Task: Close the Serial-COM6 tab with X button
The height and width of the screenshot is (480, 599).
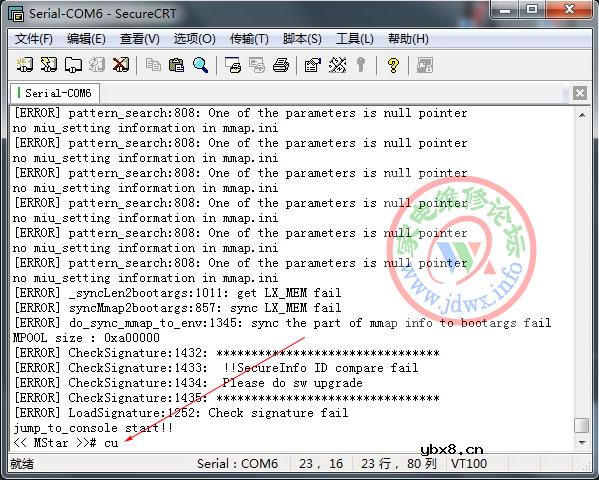Action: 580,93
